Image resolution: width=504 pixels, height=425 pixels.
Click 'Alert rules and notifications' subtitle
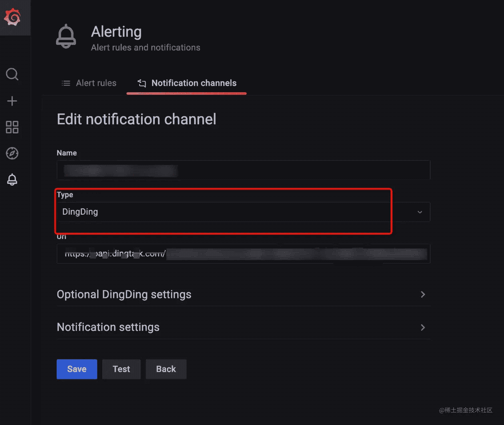coord(146,48)
